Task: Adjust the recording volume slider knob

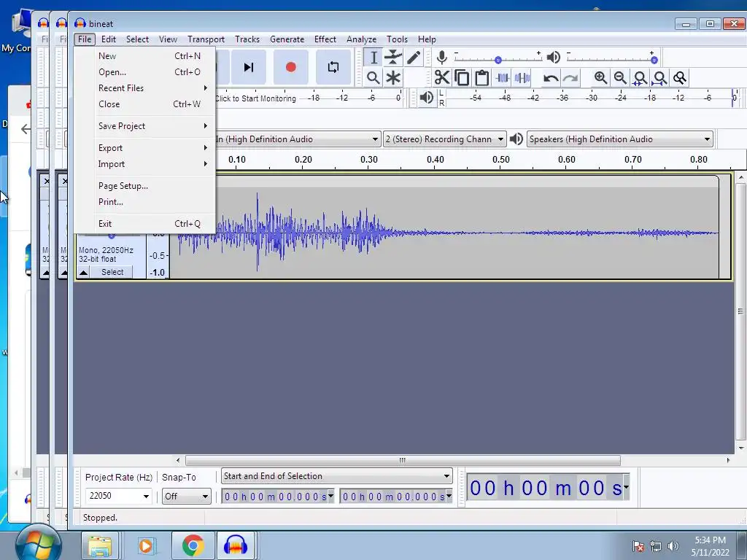Action: tap(498, 60)
